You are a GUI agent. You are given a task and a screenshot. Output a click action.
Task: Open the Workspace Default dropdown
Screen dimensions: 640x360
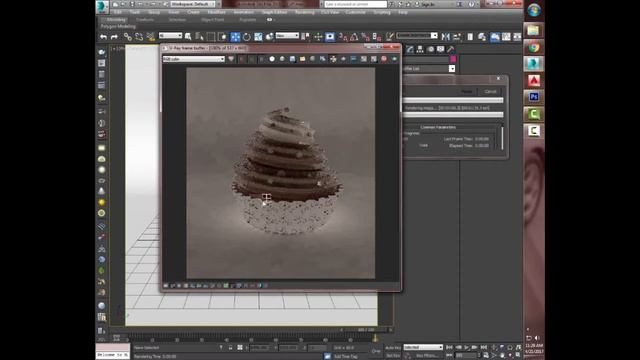[x=192, y=4]
